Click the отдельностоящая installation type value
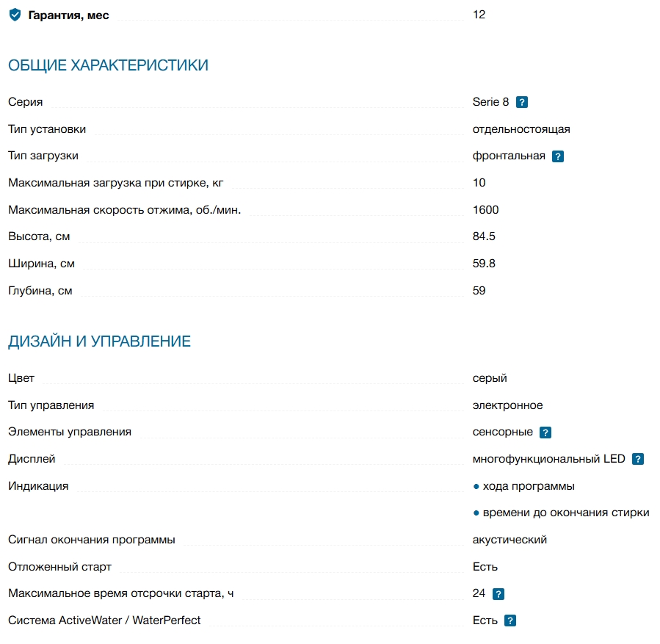Viewport: 660px width, 644px height. tap(521, 129)
